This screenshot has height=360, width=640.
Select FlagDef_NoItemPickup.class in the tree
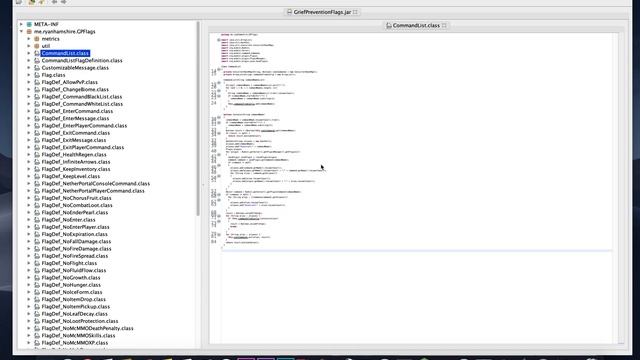tap(76, 307)
